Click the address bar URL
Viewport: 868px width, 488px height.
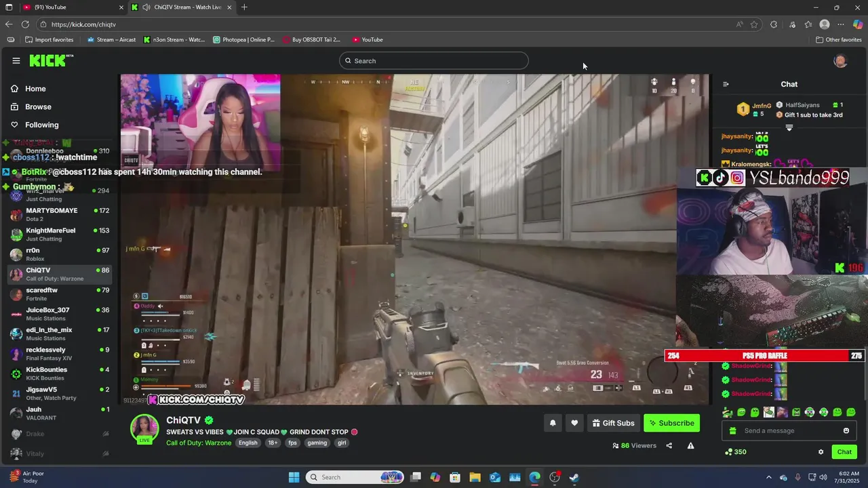tap(83, 24)
